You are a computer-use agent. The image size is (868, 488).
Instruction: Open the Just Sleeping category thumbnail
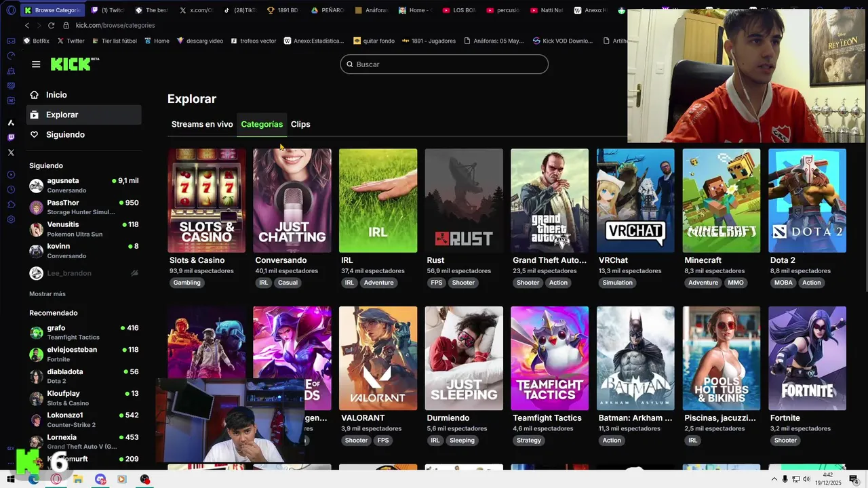click(464, 358)
